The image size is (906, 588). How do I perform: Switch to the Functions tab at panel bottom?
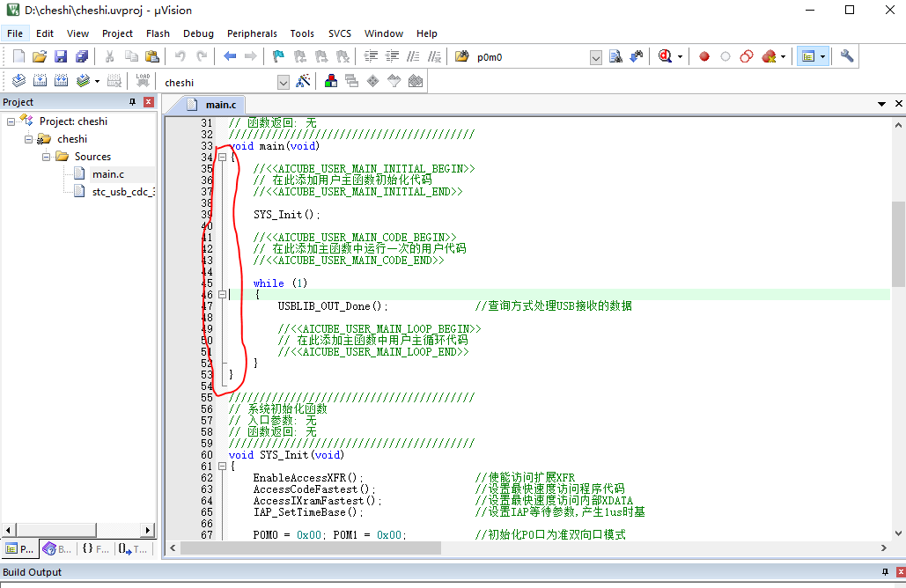tap(95, 548)
